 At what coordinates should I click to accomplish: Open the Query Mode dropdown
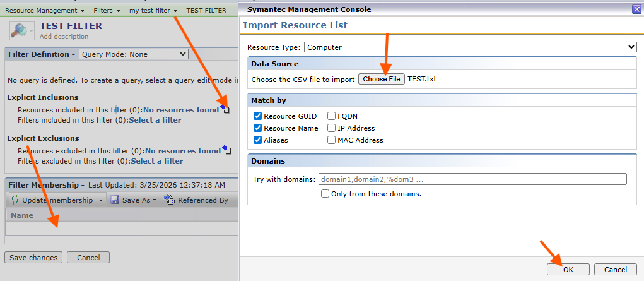134,54
